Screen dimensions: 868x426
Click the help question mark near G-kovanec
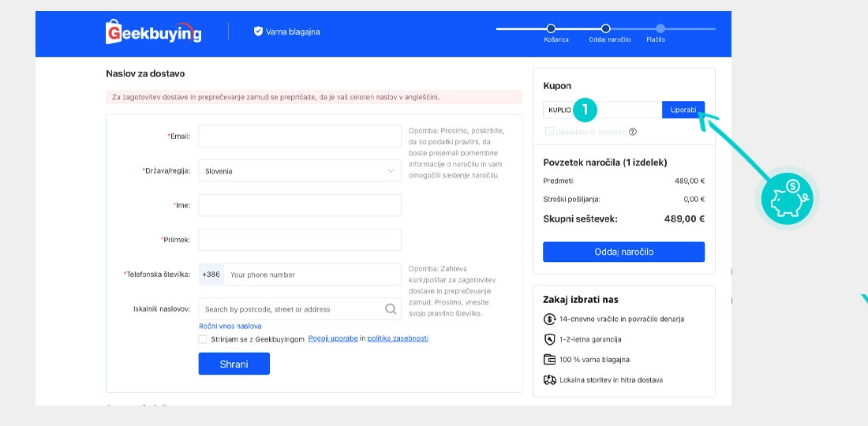point(633,133)
